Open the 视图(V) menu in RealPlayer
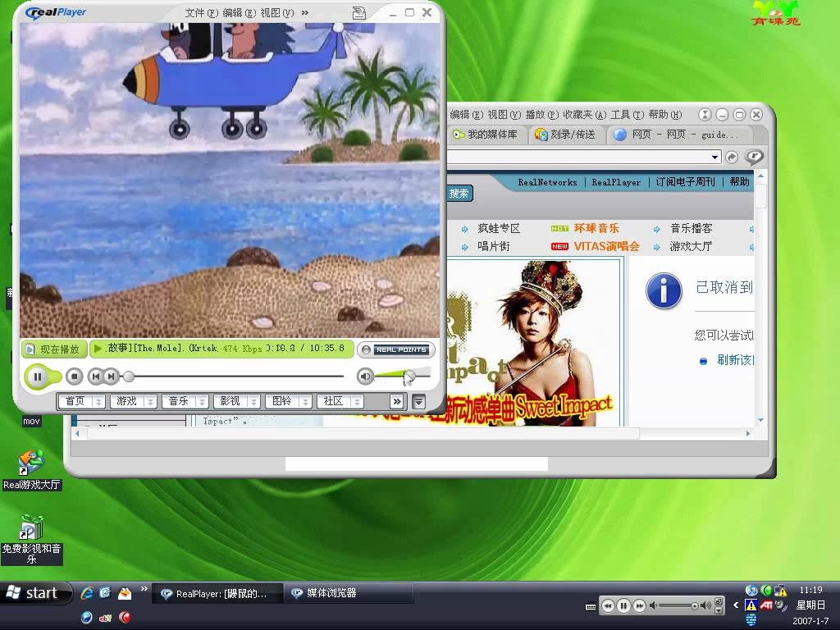Screen dimensions: 840x630 click(x=277, y=13)
